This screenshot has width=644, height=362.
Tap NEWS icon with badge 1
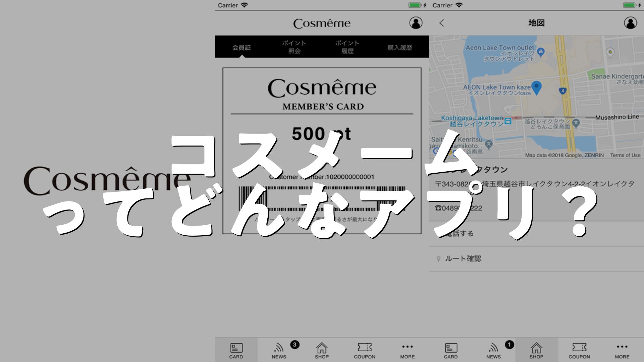coord(494,351)
